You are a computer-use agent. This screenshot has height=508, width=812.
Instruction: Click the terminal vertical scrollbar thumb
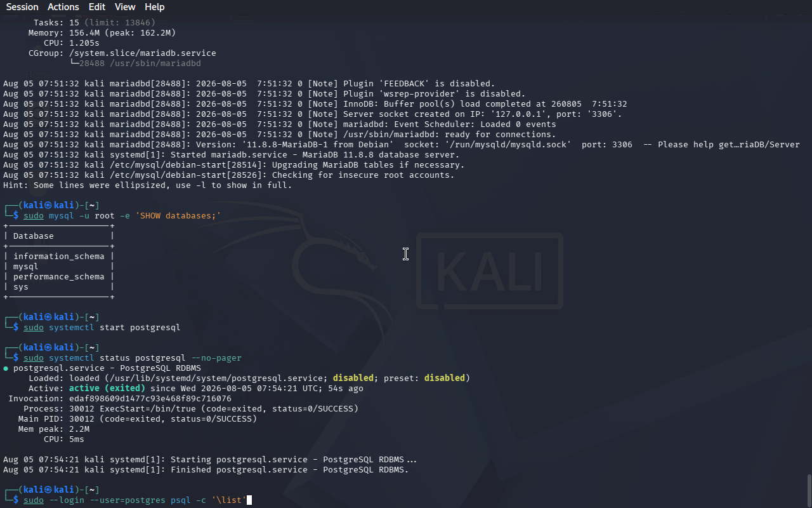(x=809, y=490)
